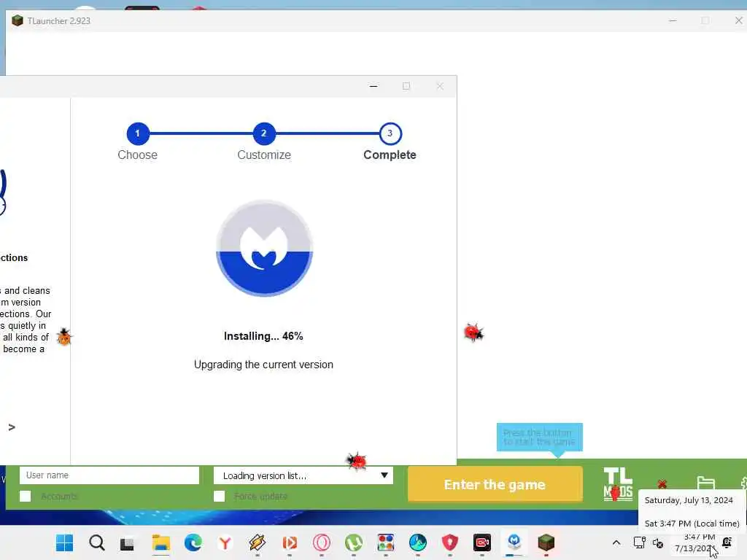Viewport: 747px width, 560px height.
Task: Close the Malwarebytes installer window
Action: click(x=440, y=86)
